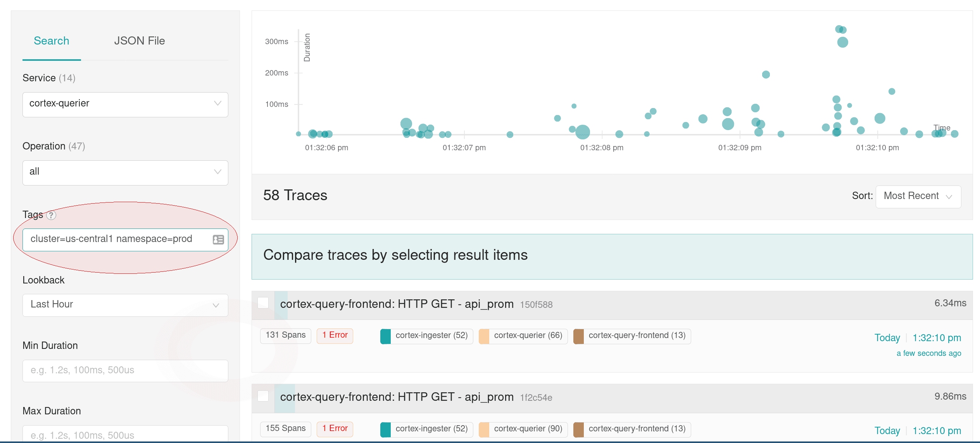Click the scatter dot near 200ms
The image size is (980, 443).
[766, 74]
